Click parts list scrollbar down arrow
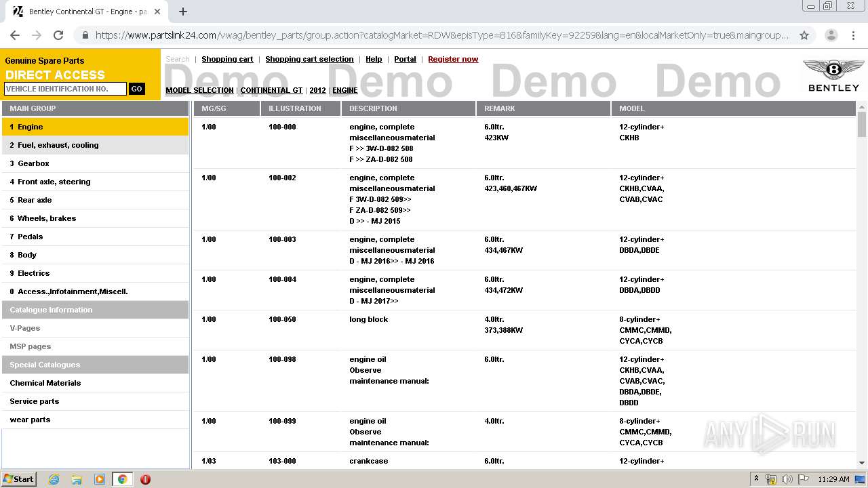The height and width of the screenshot is (488, 868). tap(862, 463)
